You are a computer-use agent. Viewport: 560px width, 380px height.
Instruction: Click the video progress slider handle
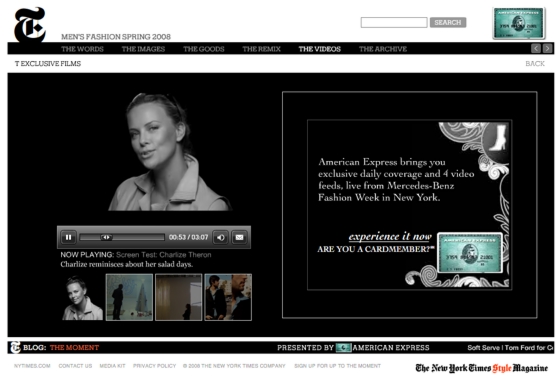pyautogui.click(x=106, y=237)
